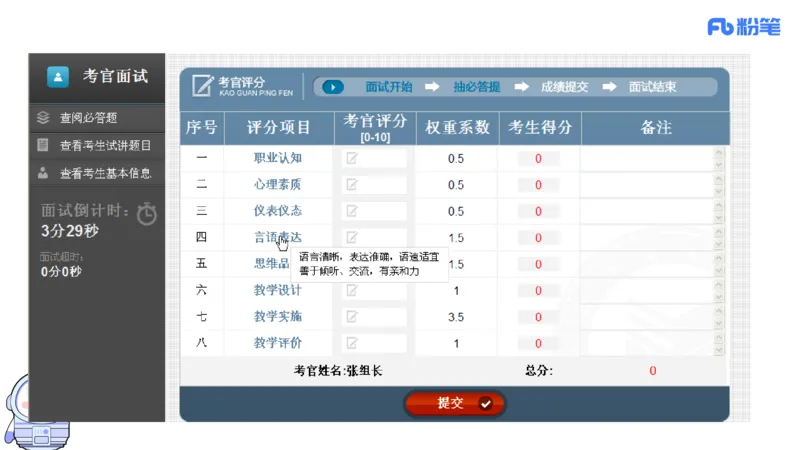800x450 pixels.
Task: Click the score input field for 仪表仪态
Action: (374, 211)
